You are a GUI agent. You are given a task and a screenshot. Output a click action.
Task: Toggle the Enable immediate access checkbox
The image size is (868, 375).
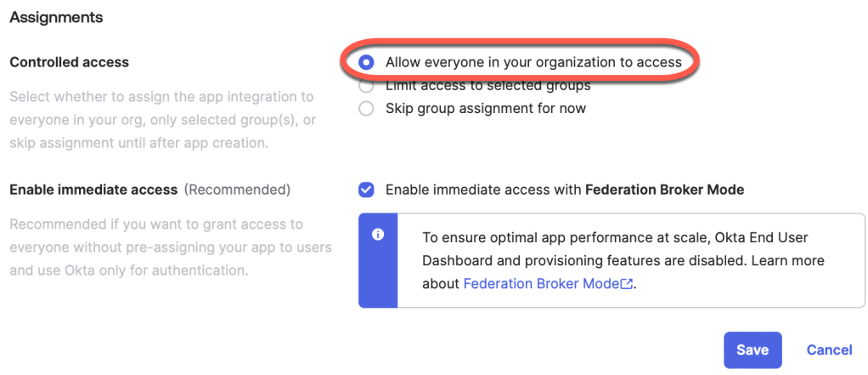tap(366, 190)
